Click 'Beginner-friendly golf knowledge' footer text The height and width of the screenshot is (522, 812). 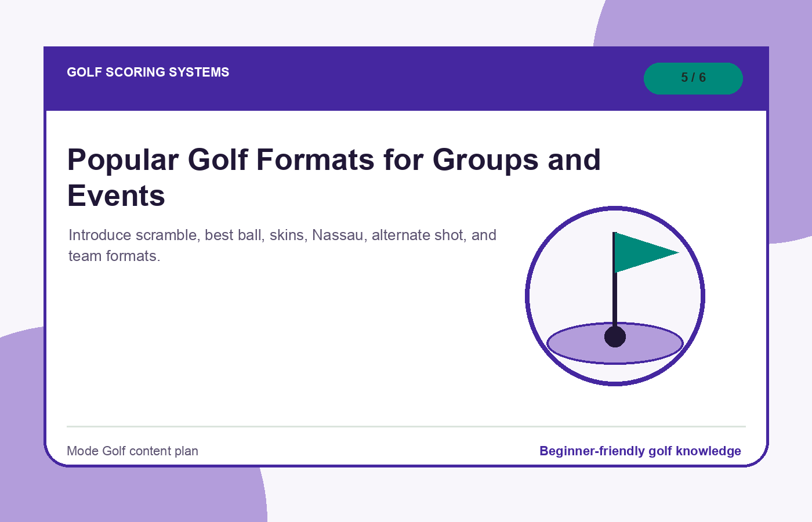640,451
